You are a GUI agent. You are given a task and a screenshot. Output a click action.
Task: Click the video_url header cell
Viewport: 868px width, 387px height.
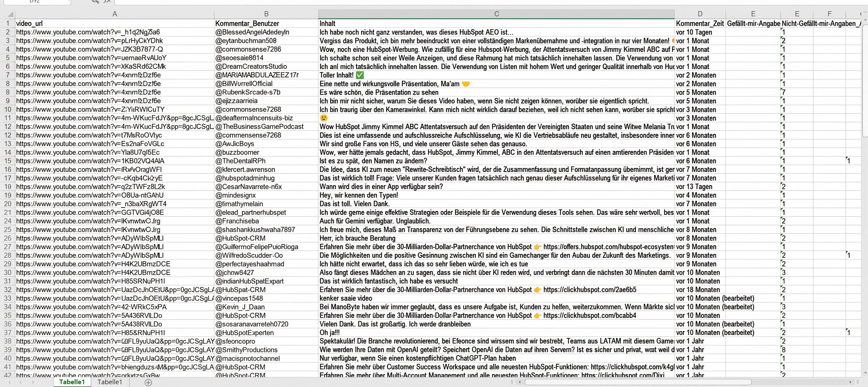(115, 23)
